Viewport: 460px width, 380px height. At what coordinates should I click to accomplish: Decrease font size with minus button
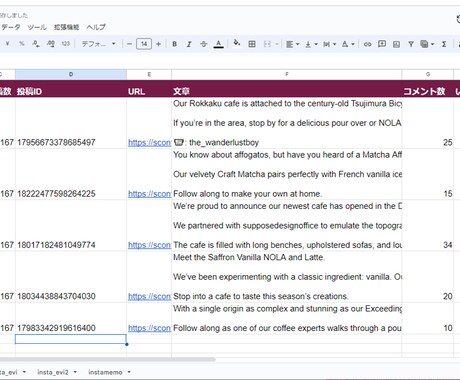130,44
